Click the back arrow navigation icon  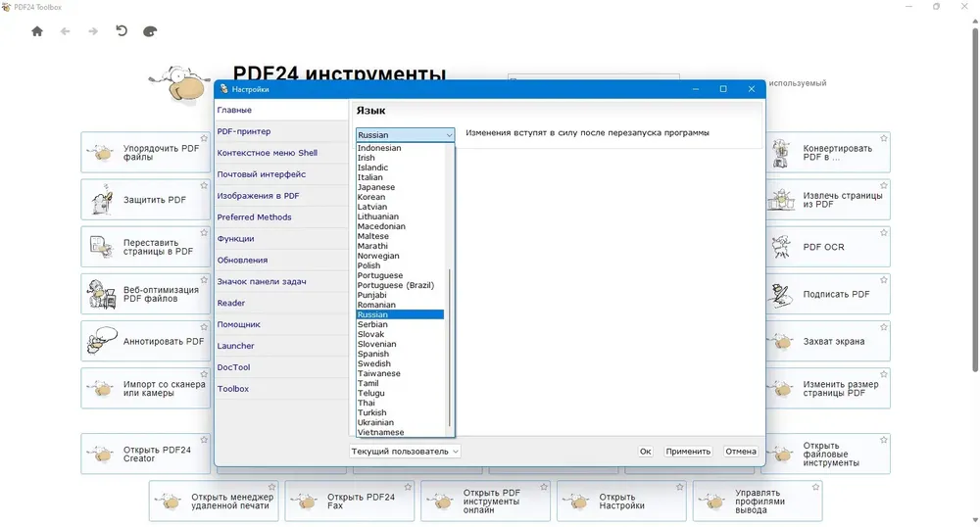point(65,31)
